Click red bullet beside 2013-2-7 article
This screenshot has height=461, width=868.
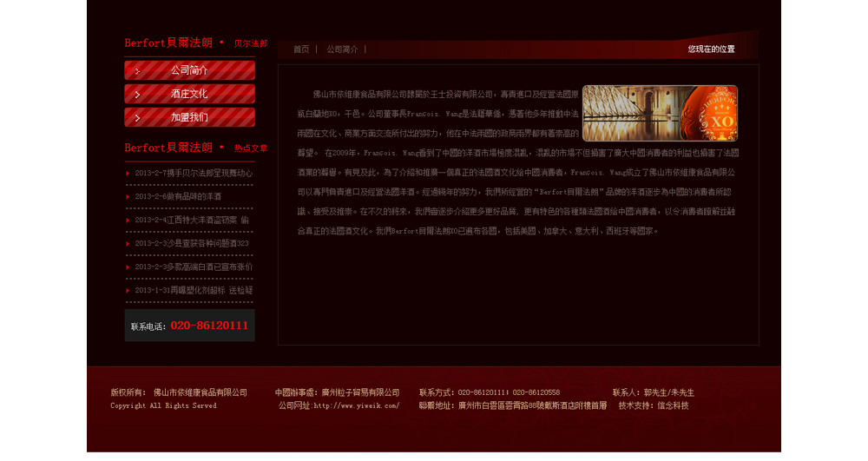click(x=128, y=174)
